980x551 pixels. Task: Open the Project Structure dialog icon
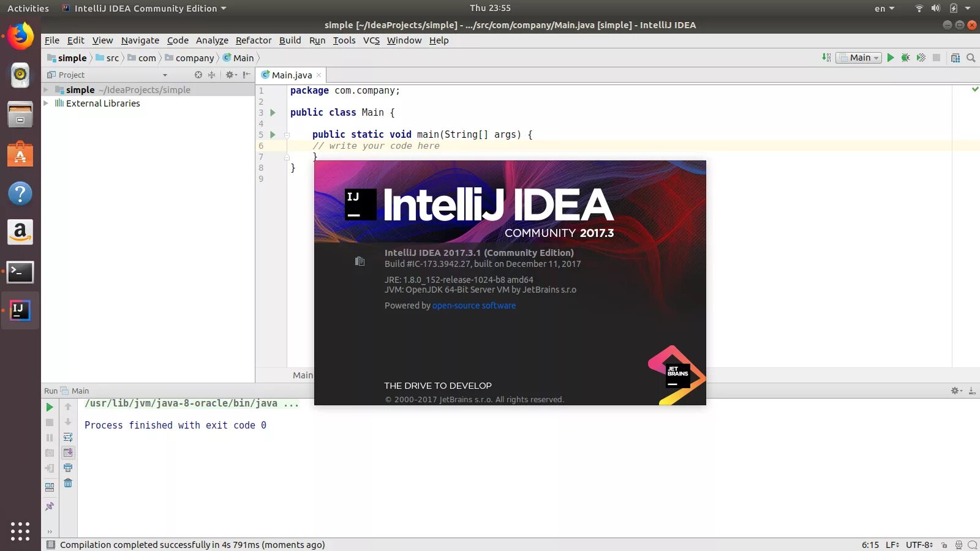click(x=956, y=58)
